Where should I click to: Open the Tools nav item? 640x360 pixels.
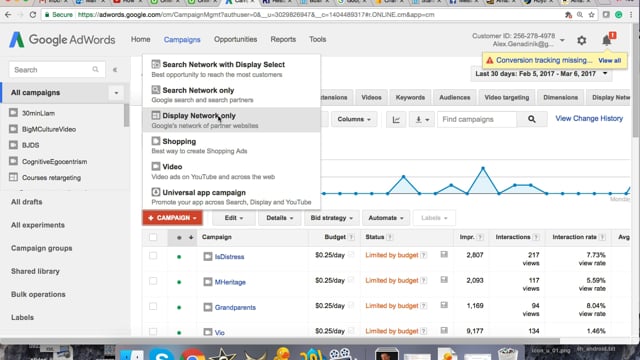[x=318, y=40]
